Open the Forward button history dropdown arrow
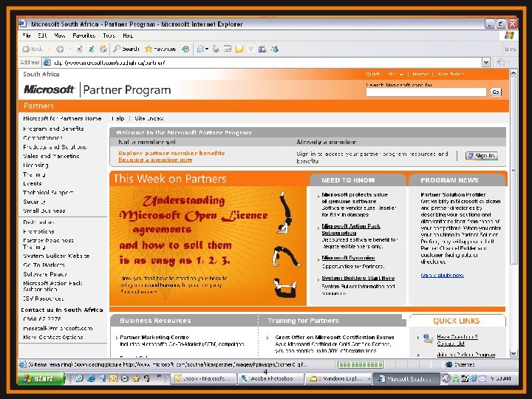Viewport: 532px width, 399px height. point(69,50)
